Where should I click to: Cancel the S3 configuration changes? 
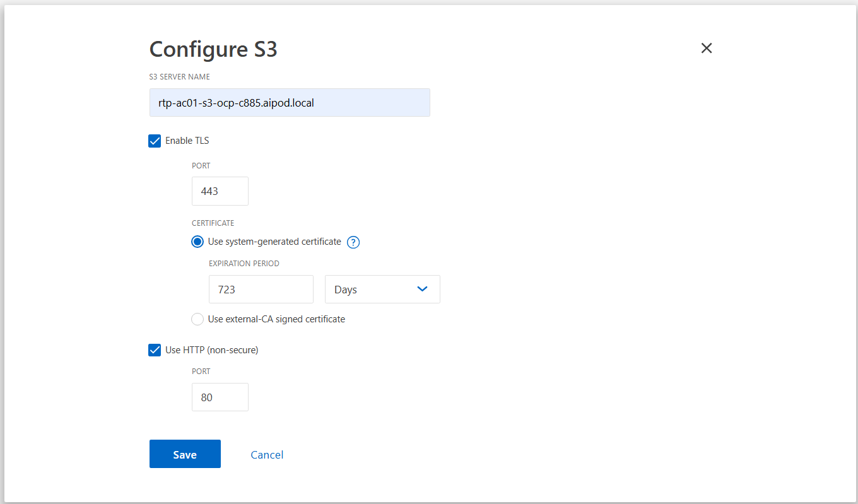tap(267, 454)
